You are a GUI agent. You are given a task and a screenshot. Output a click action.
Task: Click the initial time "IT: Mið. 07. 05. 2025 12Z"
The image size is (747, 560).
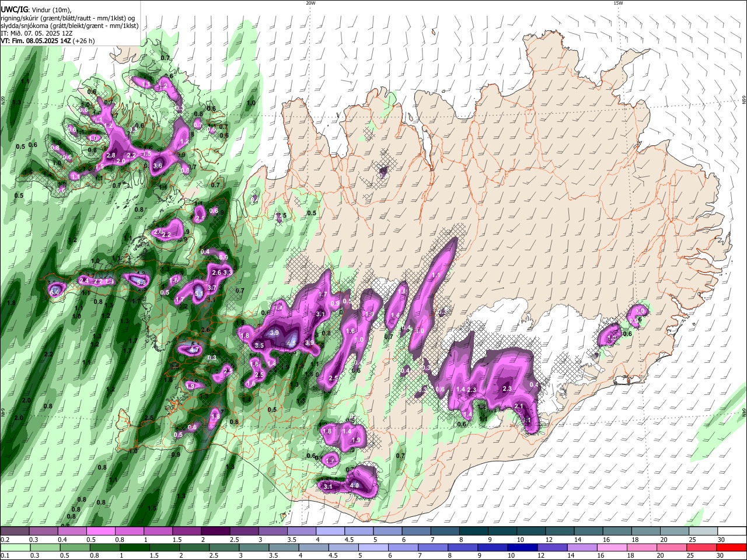click(37, 33)
